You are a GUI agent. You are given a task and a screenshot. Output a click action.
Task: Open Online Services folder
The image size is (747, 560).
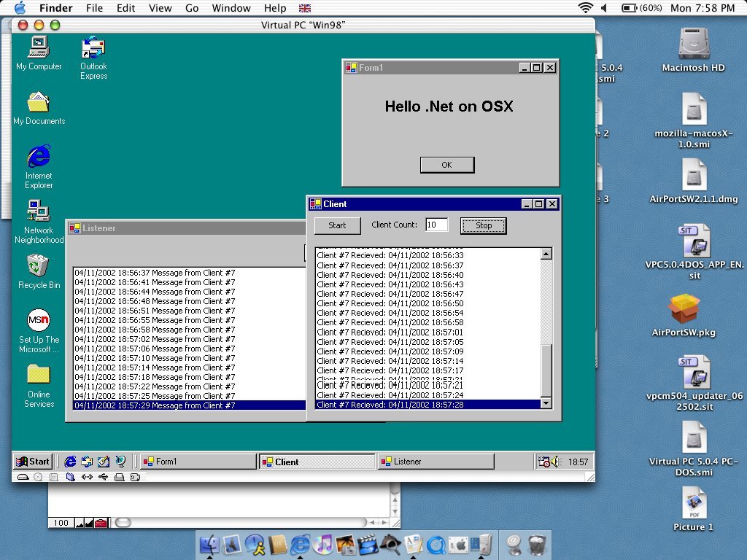(x=39, y=386)
